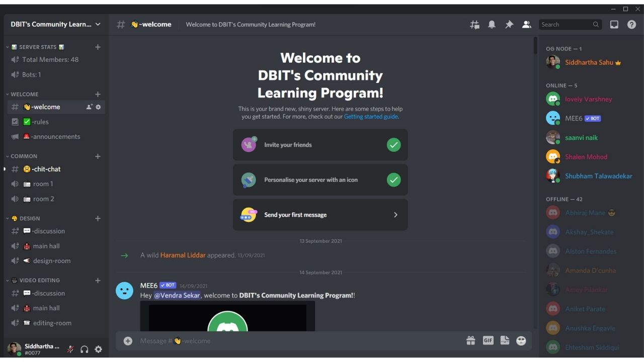Click create invite icon on welcome channel

pyautogui.click(x=89, y=107)
